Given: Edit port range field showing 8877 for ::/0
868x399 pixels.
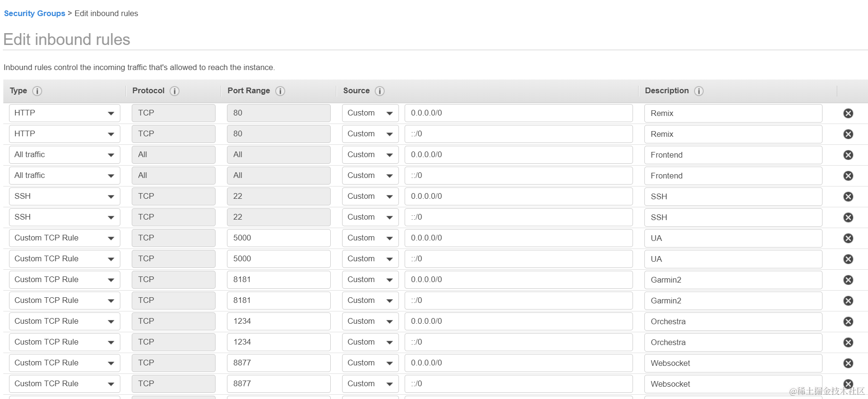Looking at the screenshot, I should 279,384.
